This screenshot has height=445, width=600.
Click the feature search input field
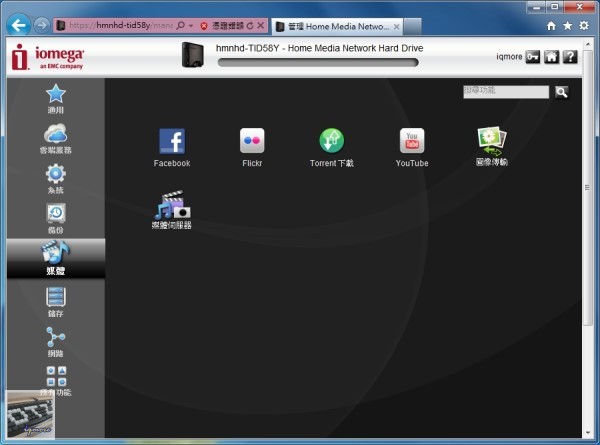[x=506, y=92]
